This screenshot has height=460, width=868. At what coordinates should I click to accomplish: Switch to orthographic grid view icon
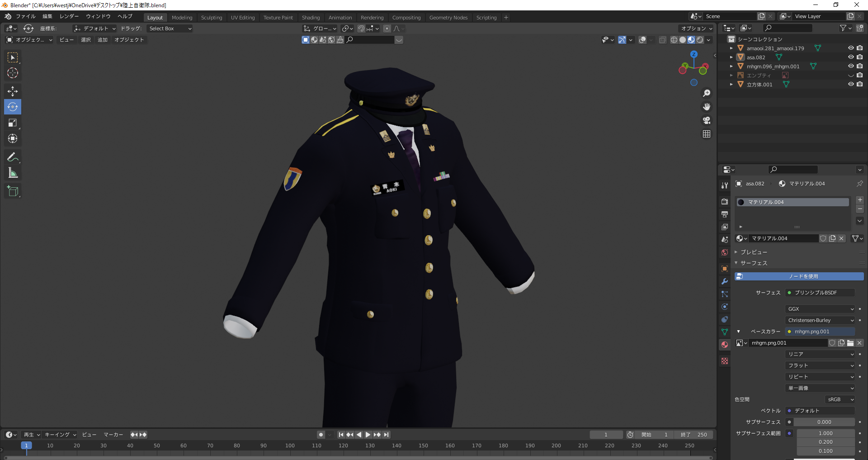[x=707, y=134]
